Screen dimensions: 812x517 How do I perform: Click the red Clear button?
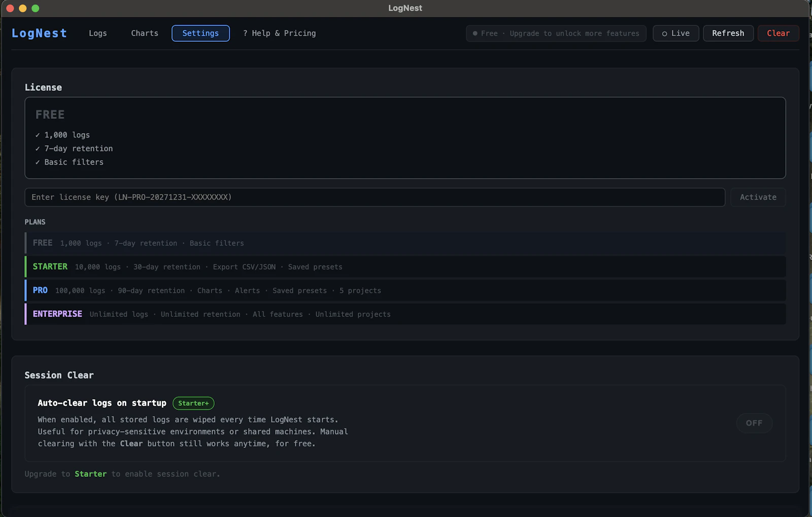tap(778, 34)
